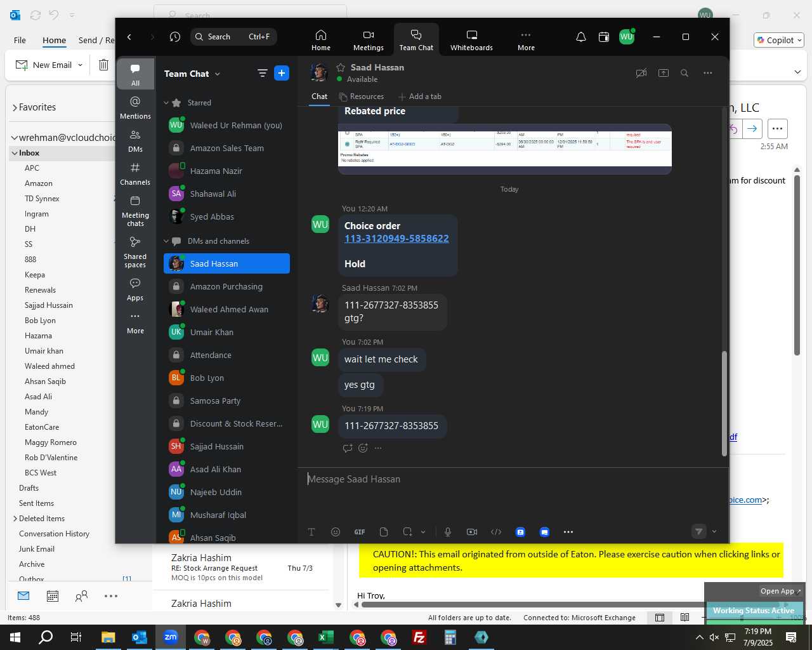812x650 pixels.
Task: Click the share screen icon in chat header
Action: click(x=663, y=73)
